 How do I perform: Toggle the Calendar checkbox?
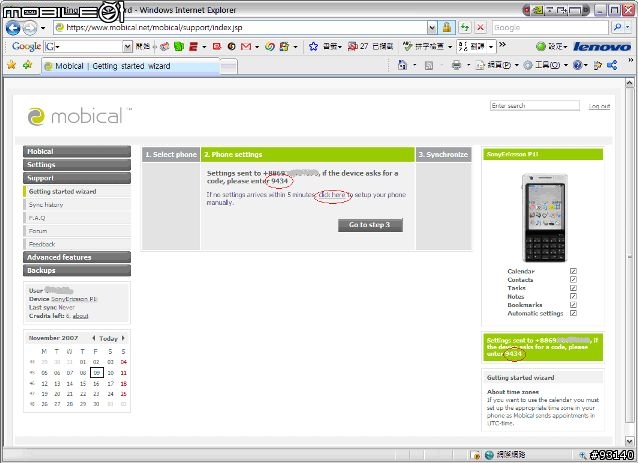[x=573, y=271]
